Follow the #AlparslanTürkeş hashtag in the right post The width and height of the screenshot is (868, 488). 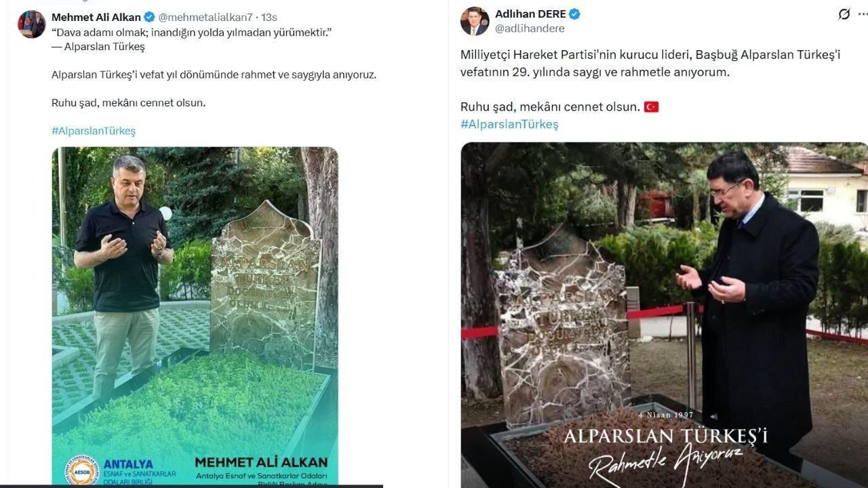509,124
